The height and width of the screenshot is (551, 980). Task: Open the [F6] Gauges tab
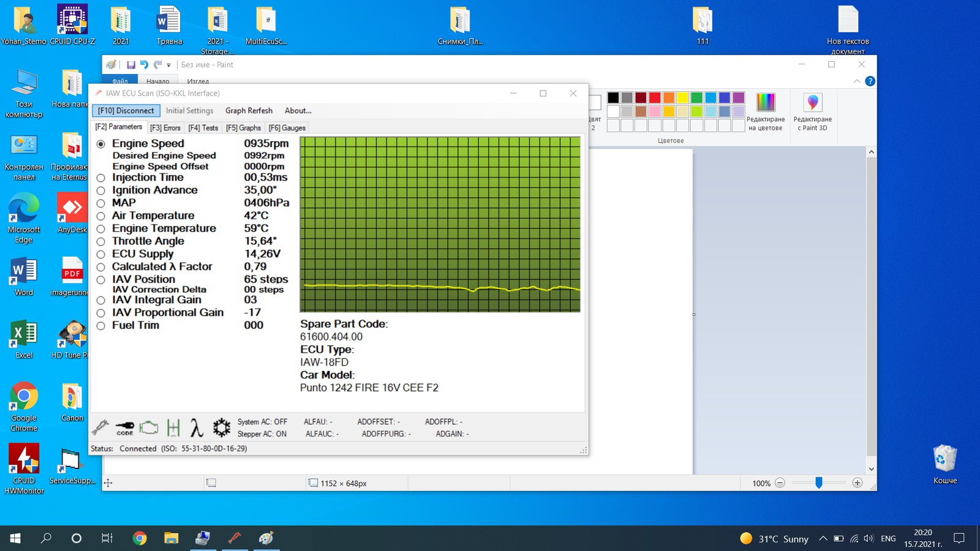click(287, 128)
